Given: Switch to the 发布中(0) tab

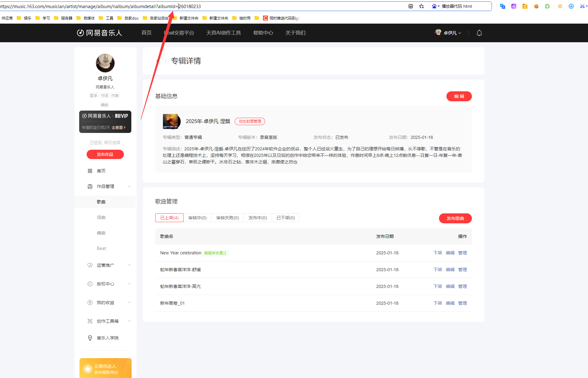Looking at the screenshot, I should click(x=258, y=218).
